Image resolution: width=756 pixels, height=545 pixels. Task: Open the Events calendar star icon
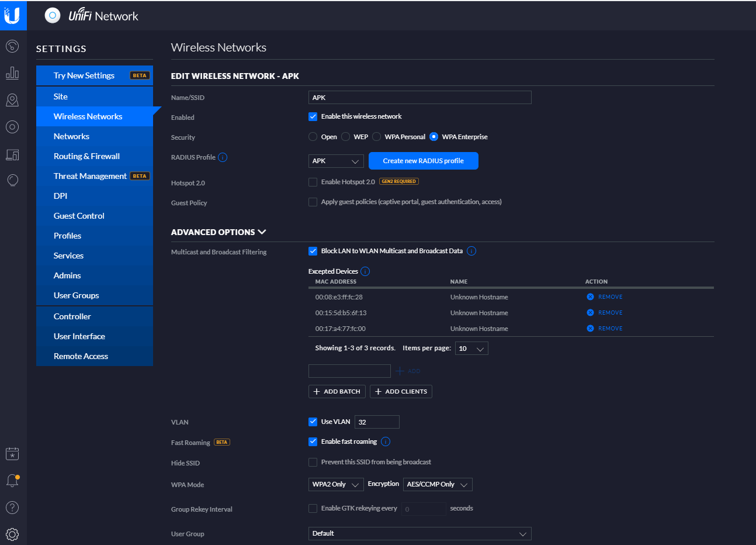[12, 454]
